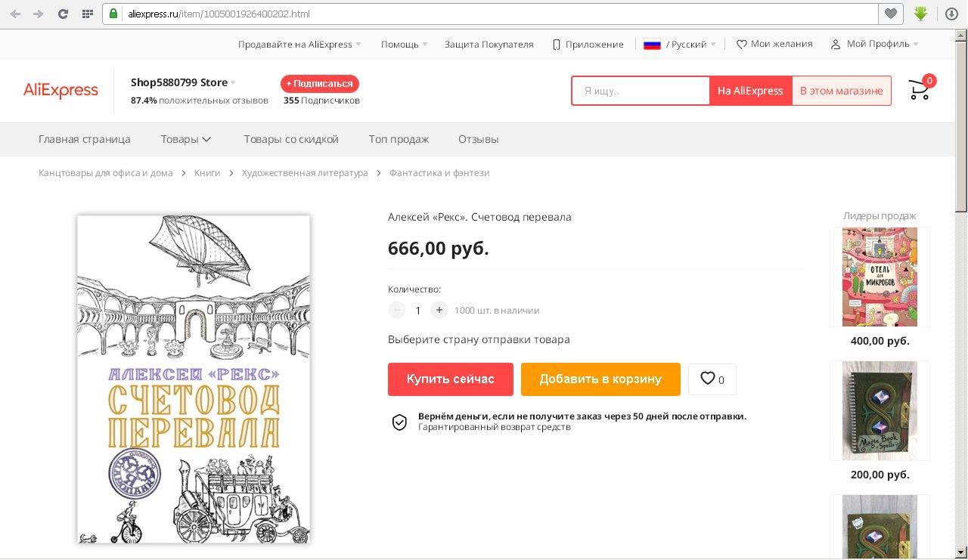Go to the Топ продаж tab

(x=399, y=139)
